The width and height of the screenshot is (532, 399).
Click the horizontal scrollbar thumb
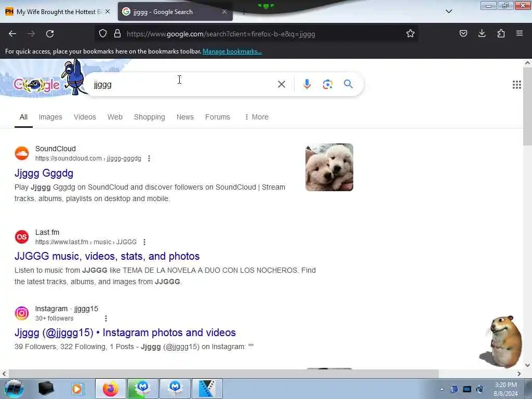coord(224,374)
